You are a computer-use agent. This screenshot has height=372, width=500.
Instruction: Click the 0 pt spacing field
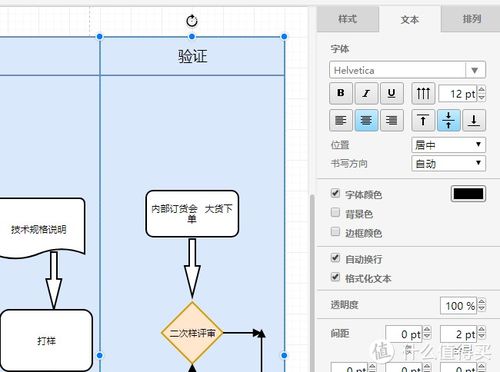coord(404,334)
